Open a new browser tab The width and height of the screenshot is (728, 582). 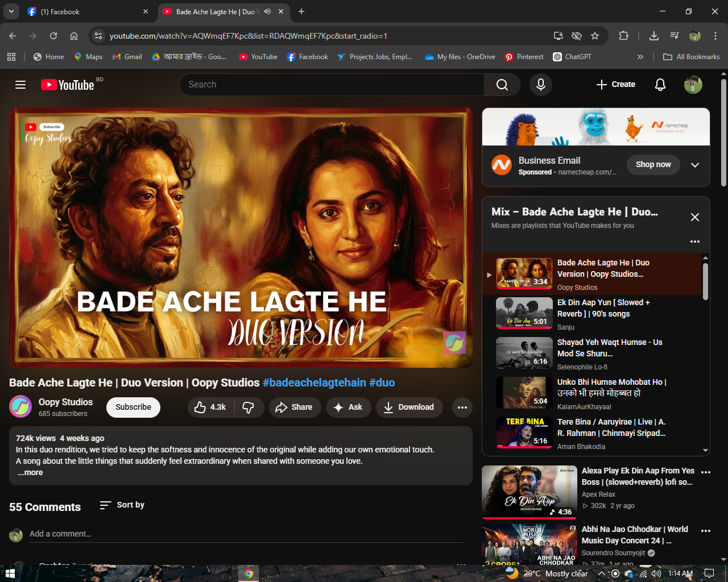301,11
